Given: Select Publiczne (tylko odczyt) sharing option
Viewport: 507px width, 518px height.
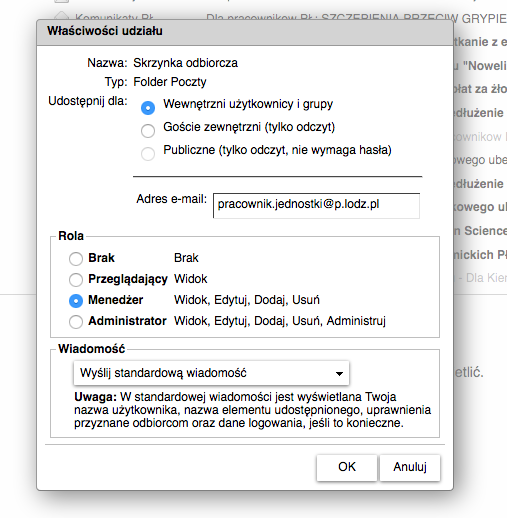Looking at the screenshot, I should click(x=148, y=154).
